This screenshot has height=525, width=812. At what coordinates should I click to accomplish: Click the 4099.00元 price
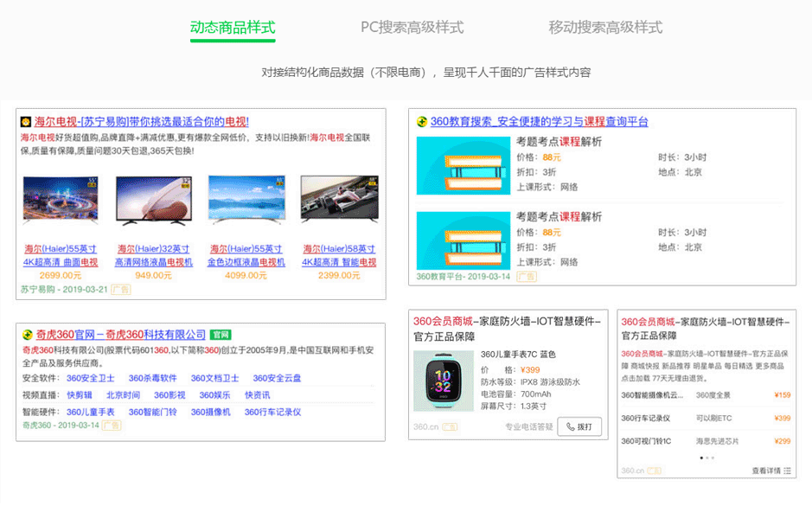pyautogui.click(x=246, y=276)
